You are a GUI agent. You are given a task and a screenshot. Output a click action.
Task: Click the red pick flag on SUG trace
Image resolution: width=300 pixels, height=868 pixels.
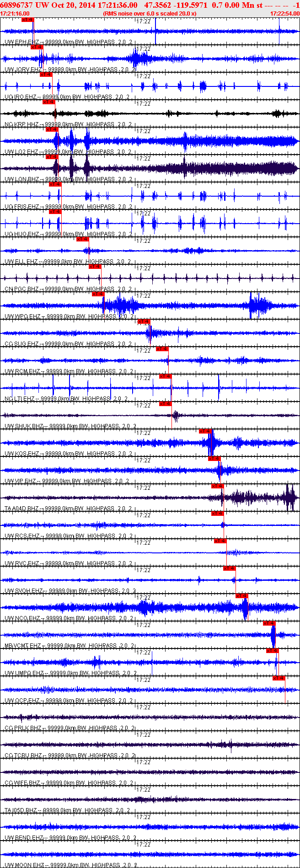pyautogui.click(x=144, y=321)
